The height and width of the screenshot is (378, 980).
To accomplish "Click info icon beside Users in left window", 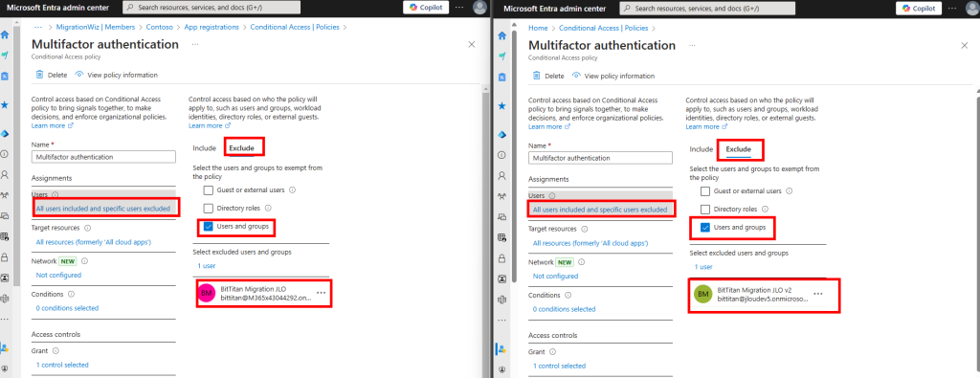I will coord(55,195).
